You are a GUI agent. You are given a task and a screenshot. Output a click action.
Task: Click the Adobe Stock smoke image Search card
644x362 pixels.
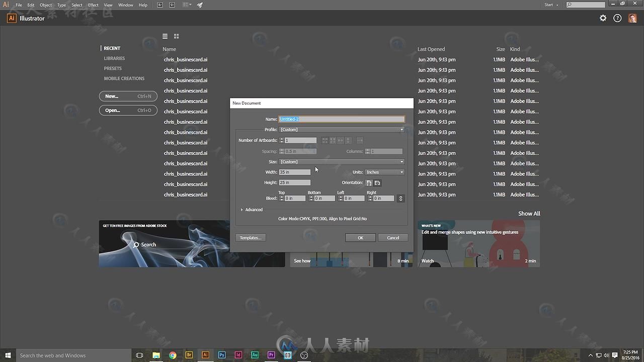click(192, 244)
